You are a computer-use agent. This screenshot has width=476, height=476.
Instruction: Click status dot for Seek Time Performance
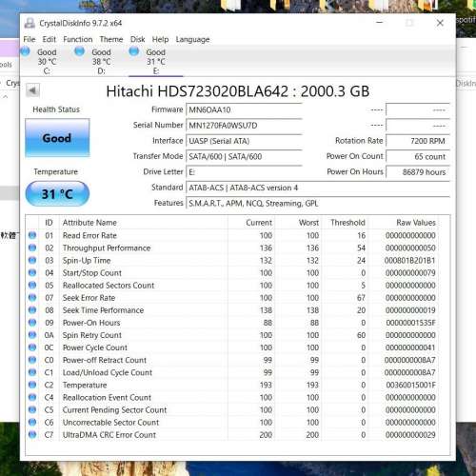click(x=32, y=309)
